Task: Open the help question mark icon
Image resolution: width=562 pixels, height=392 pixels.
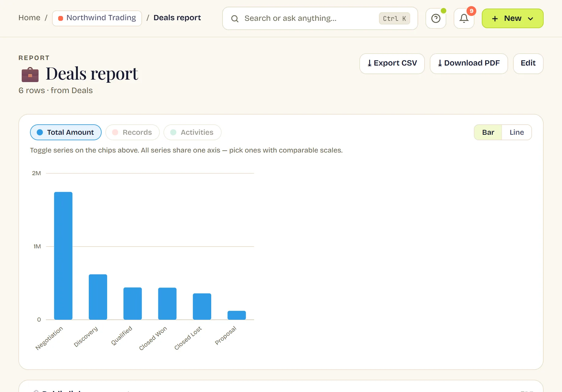Action: 436,18
